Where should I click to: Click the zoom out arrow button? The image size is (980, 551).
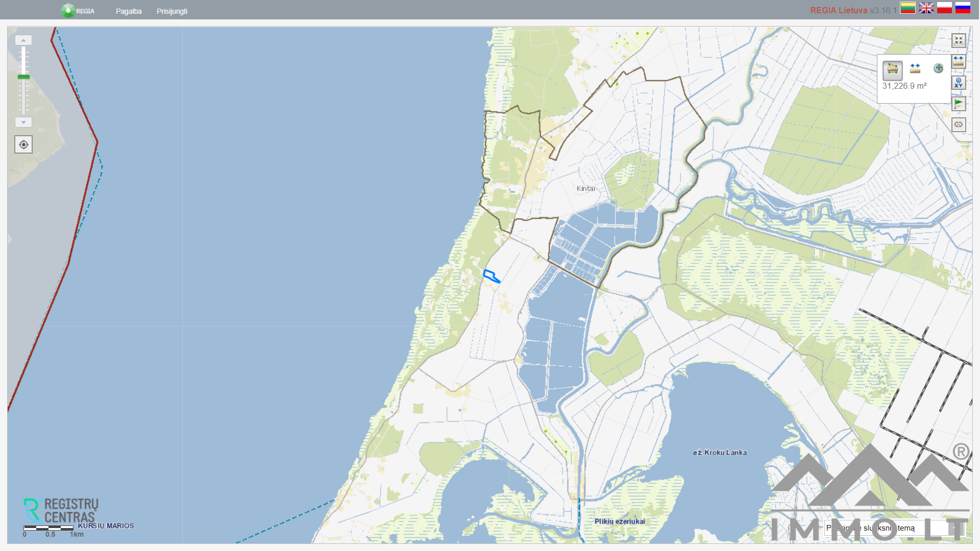tap(23, 122)
